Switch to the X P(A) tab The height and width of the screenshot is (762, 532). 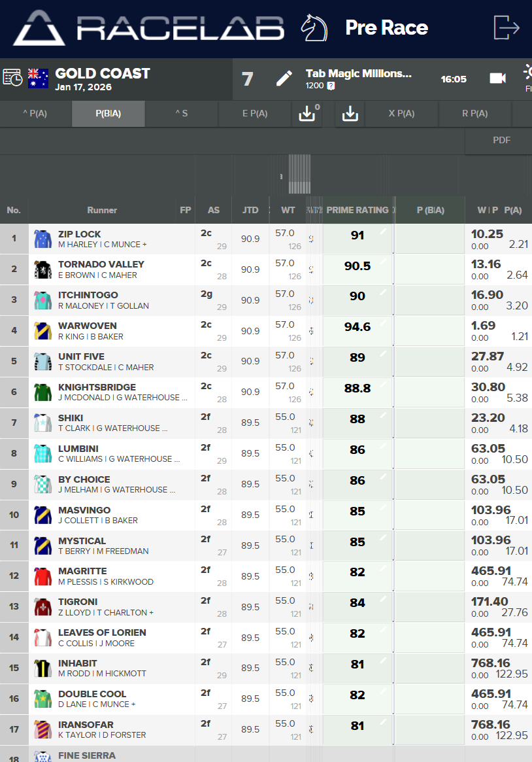401,114
